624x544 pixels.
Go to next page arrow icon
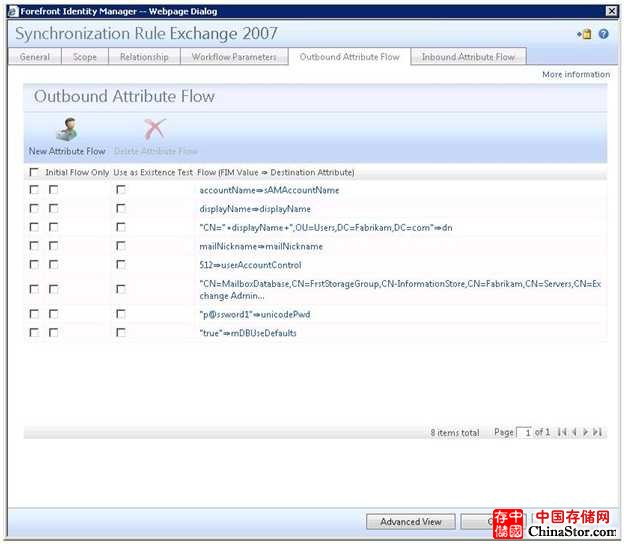(585, 432)
